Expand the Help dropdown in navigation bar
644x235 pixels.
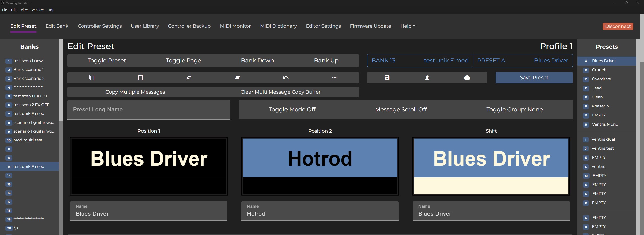coord(408,26)
